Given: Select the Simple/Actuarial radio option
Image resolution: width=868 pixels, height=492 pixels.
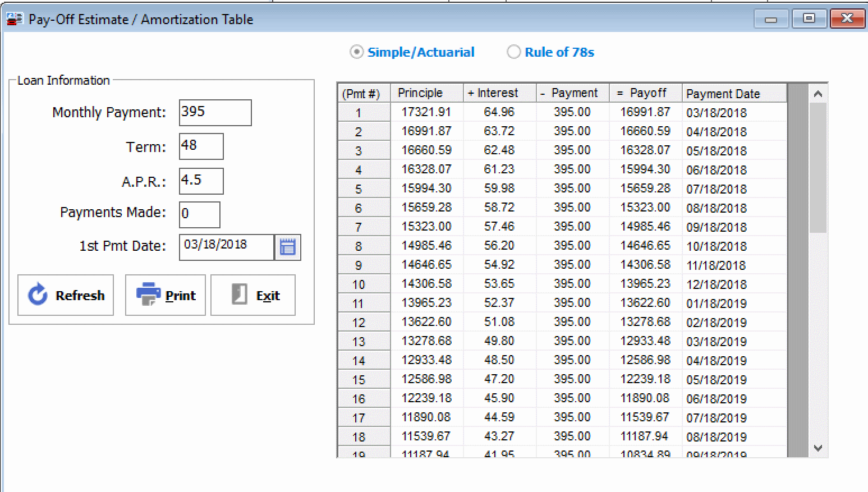Looking at the screenshot, I should tap(356, 52).
